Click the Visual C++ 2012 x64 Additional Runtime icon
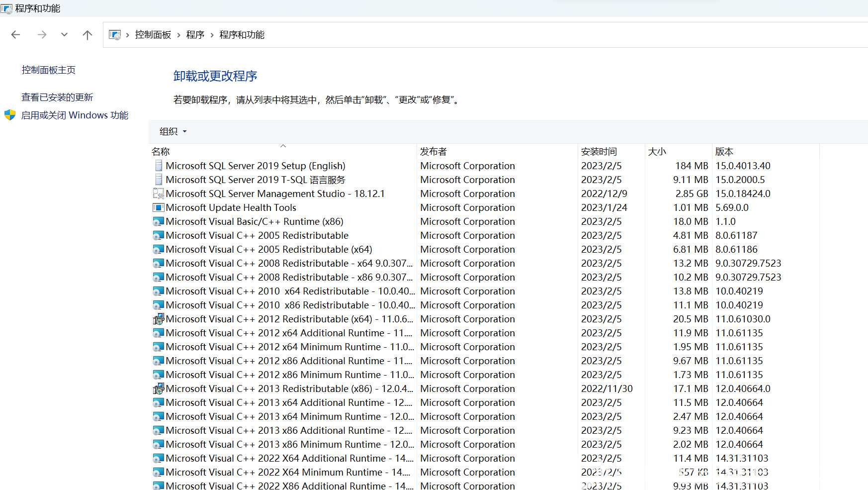This screenshot has width=868, height=490. pos(159,333)
